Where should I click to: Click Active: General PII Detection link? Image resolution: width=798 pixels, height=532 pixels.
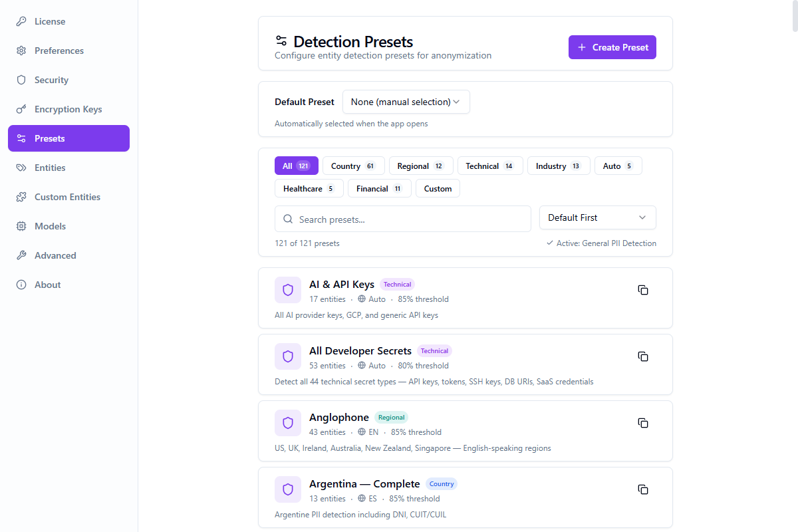[601, 243]
